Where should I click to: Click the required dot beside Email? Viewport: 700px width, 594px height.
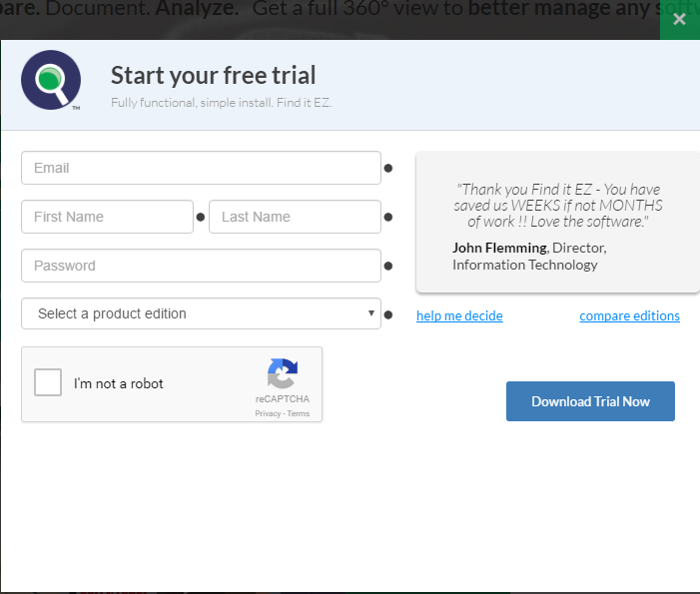click(x=388, y=169)
